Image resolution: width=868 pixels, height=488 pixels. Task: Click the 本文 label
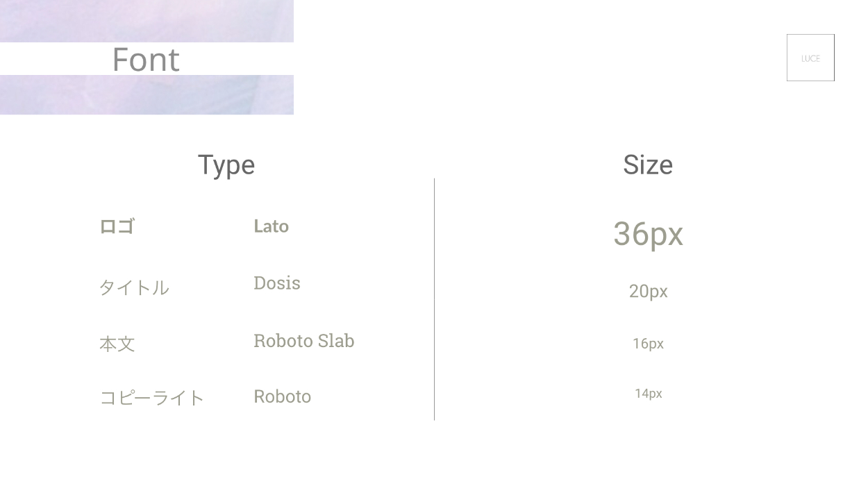pos(117,344)
